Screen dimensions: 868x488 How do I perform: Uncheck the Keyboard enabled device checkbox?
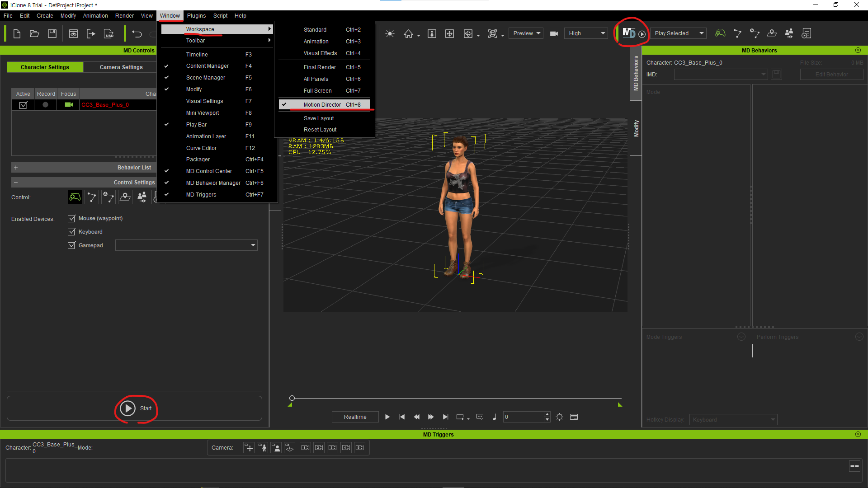coord(71,232)
